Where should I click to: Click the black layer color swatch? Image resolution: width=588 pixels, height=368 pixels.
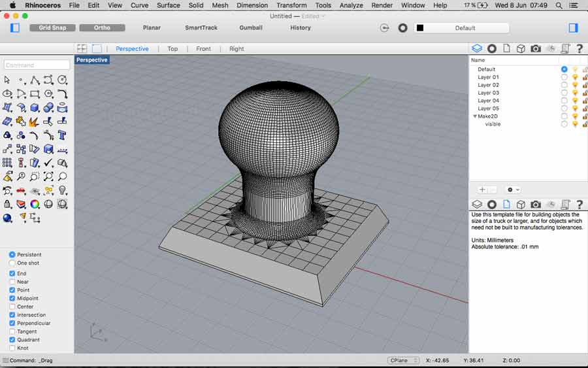pyautogui.click(x=420, y=28)
